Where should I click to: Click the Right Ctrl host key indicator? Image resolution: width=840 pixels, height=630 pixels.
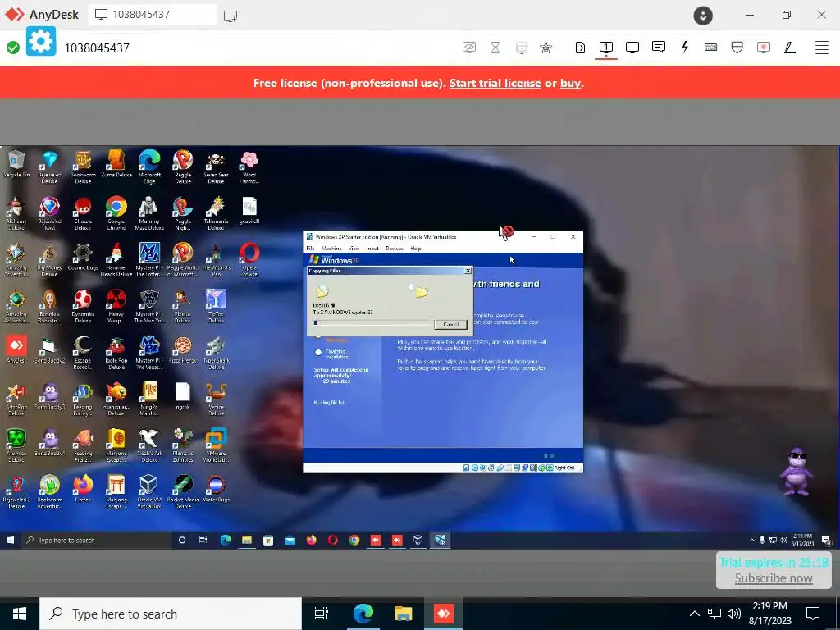tap(564, 468)
